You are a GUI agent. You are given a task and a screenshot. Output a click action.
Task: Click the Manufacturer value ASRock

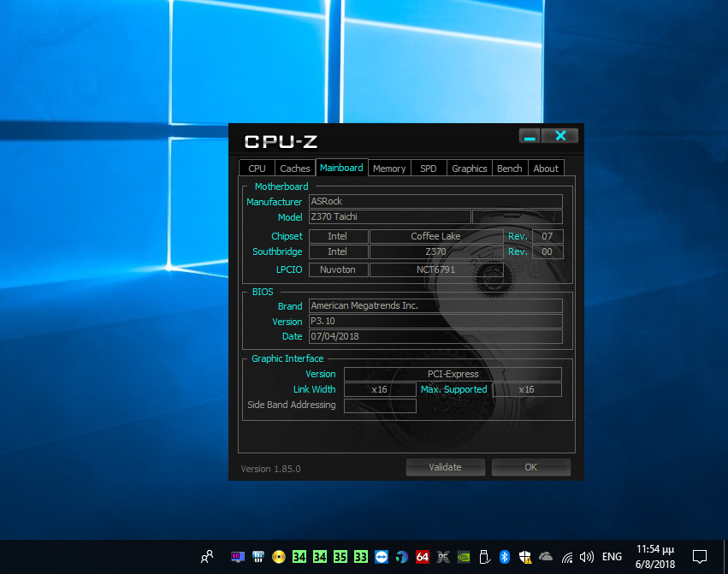pos(435,202)
